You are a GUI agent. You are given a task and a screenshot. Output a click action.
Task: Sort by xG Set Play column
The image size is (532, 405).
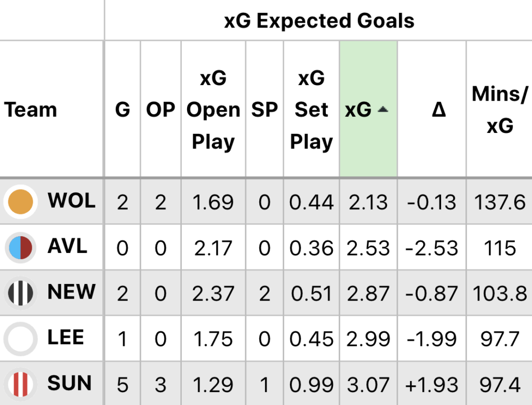(311, 110)
